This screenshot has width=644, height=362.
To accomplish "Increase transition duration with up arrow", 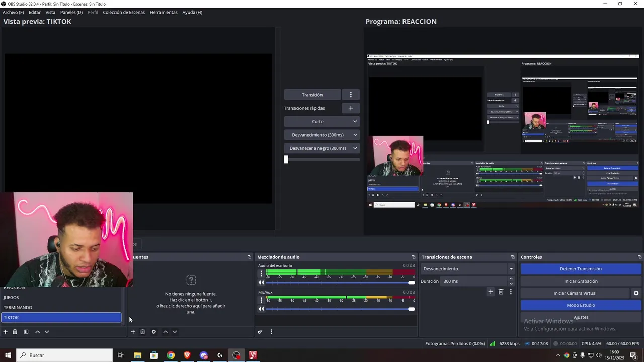I will point(511,279).
